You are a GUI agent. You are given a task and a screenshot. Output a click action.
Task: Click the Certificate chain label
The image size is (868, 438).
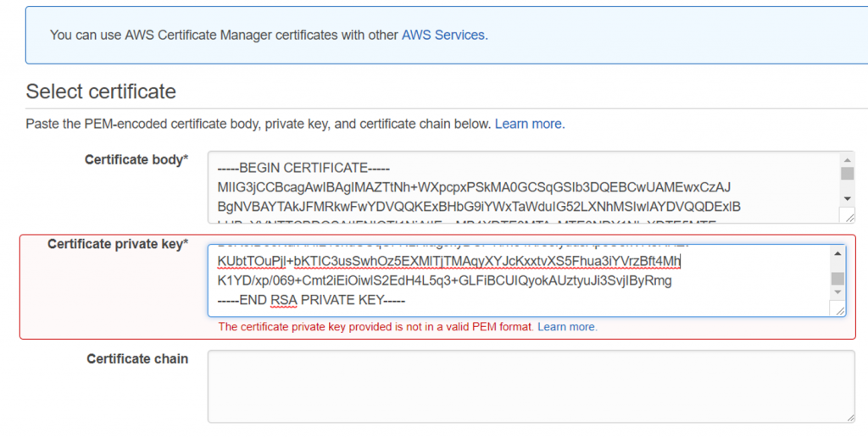click(x=137, y=358)
